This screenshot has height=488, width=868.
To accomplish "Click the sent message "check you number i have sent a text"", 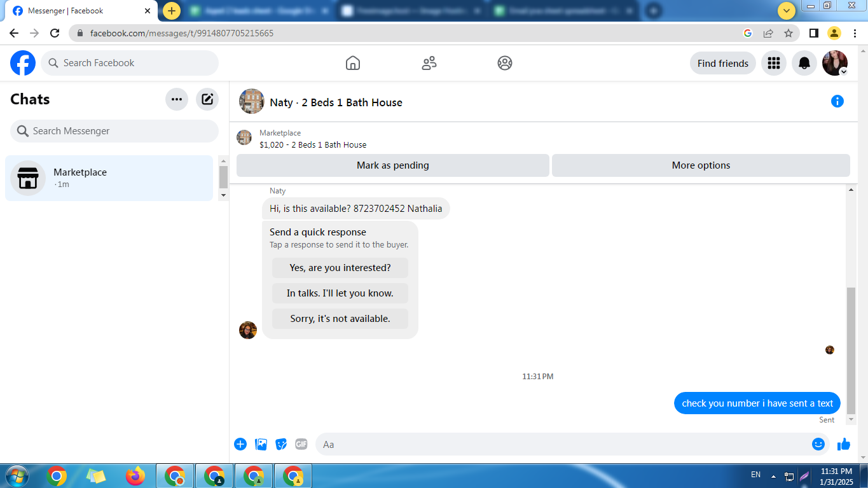I will 757,403.
